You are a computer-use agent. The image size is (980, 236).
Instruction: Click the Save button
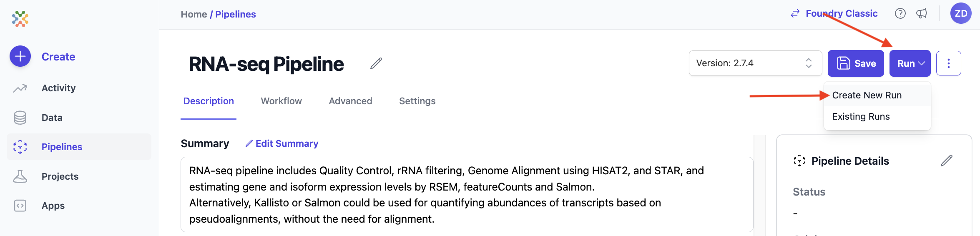[856, 63]
